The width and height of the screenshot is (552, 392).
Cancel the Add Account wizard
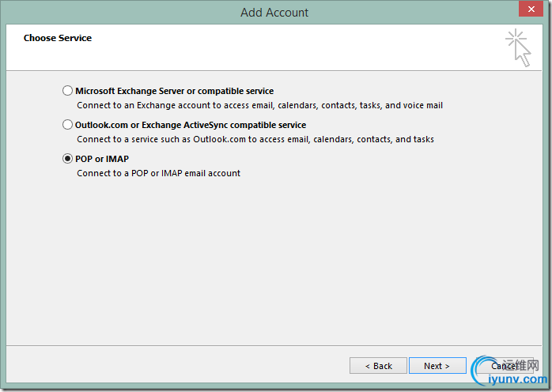coord(505,366)
